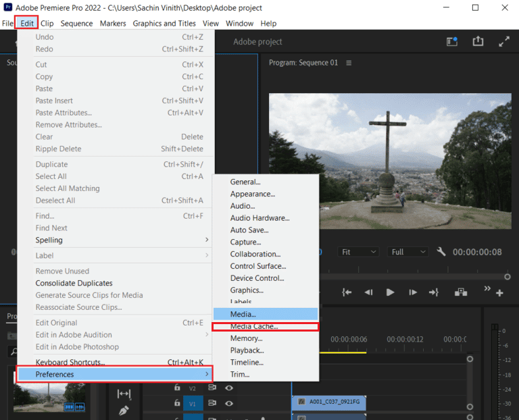
Task: Open the Full playback resolution dropdown
Action: point(407,252)
